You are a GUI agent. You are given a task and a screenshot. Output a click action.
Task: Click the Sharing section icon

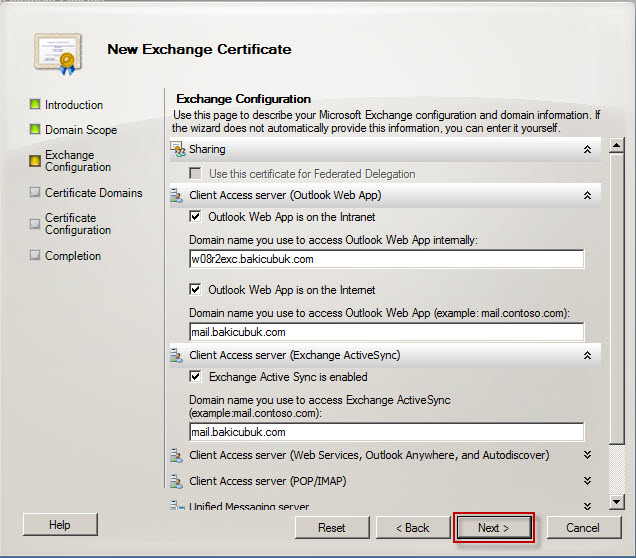pyautogui.click(x=178, y=149)
